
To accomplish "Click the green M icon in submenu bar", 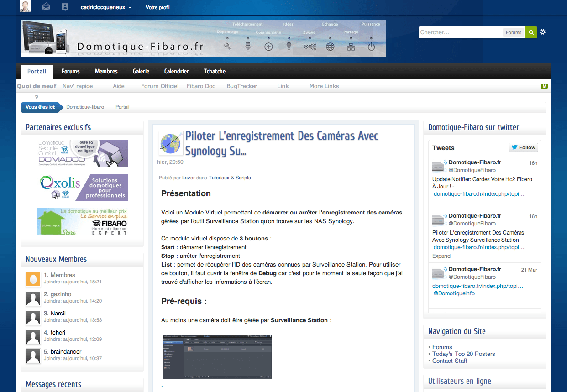I will [544, 86].
